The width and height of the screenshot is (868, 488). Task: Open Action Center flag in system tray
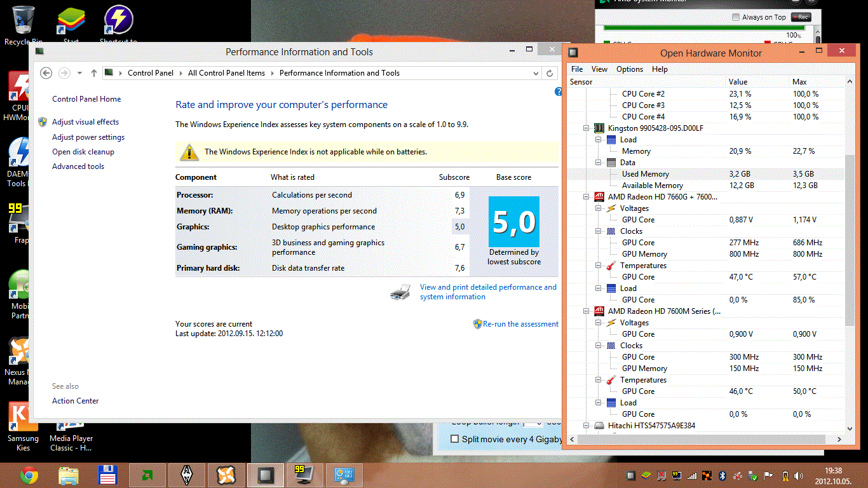point(768,475)
